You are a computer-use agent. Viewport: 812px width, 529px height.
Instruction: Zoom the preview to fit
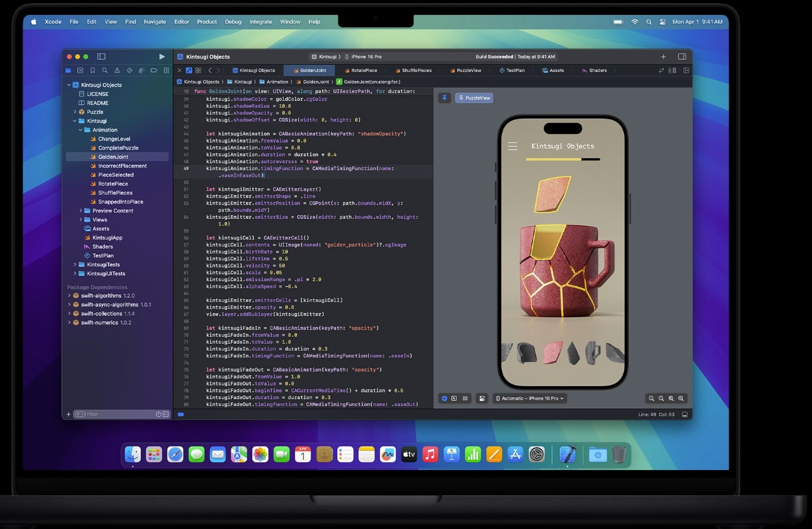(671, 399)
